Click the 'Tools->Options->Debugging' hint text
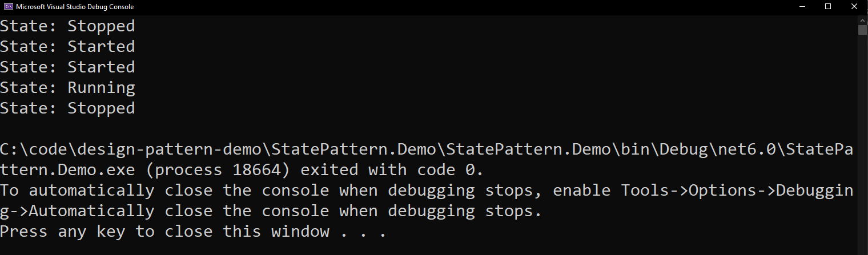 click(x=737, y=190)
